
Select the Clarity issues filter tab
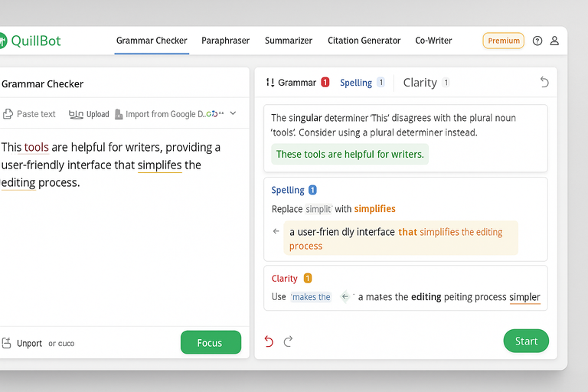tap(426, 83)
